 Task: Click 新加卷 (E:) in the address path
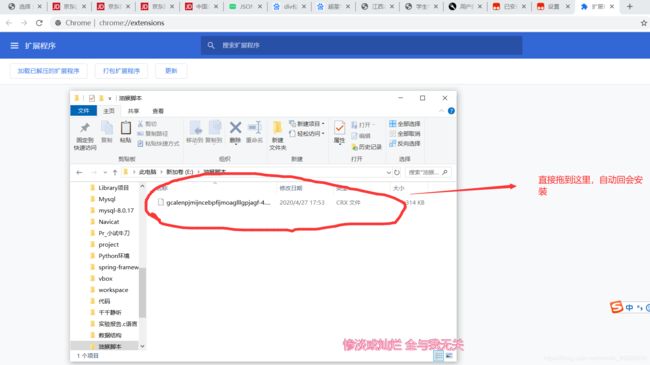pyautogui.click(x=180, y=172)
